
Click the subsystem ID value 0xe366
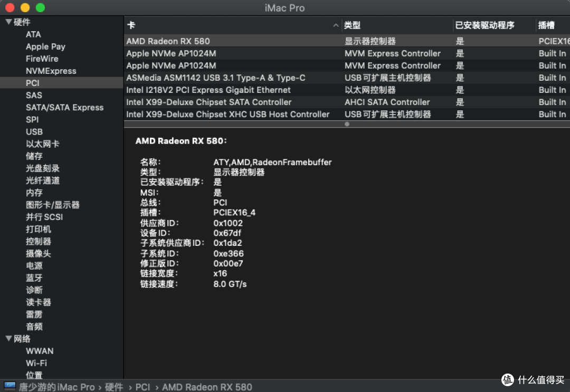tap(229, 253)
